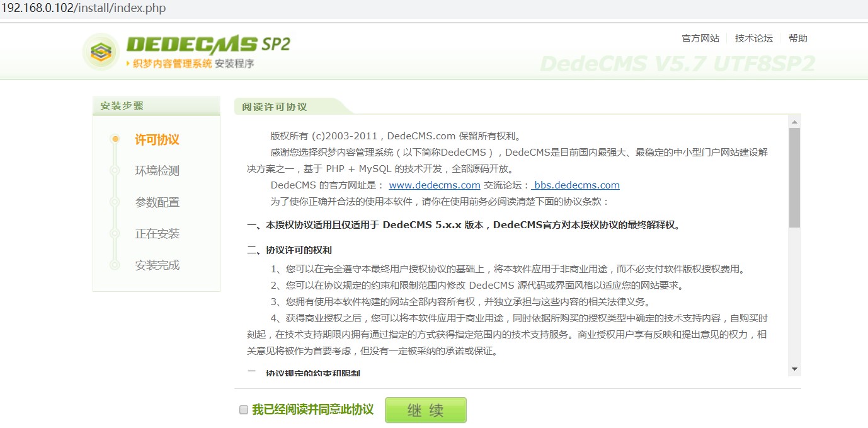Open the 帮助 navigation entry
Screen dimensions: 868x428
coord(797,38)
